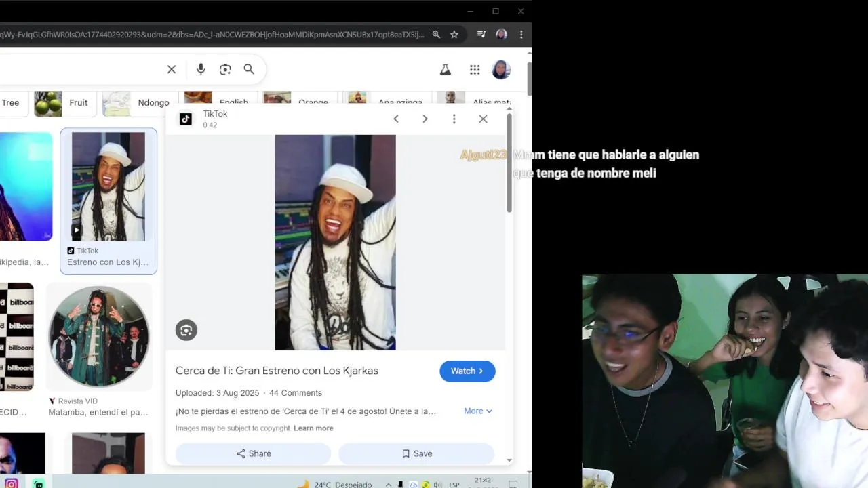868x488 pixels.
Task: Open more options in image preview panel
Action: click(x=454, y=119)
